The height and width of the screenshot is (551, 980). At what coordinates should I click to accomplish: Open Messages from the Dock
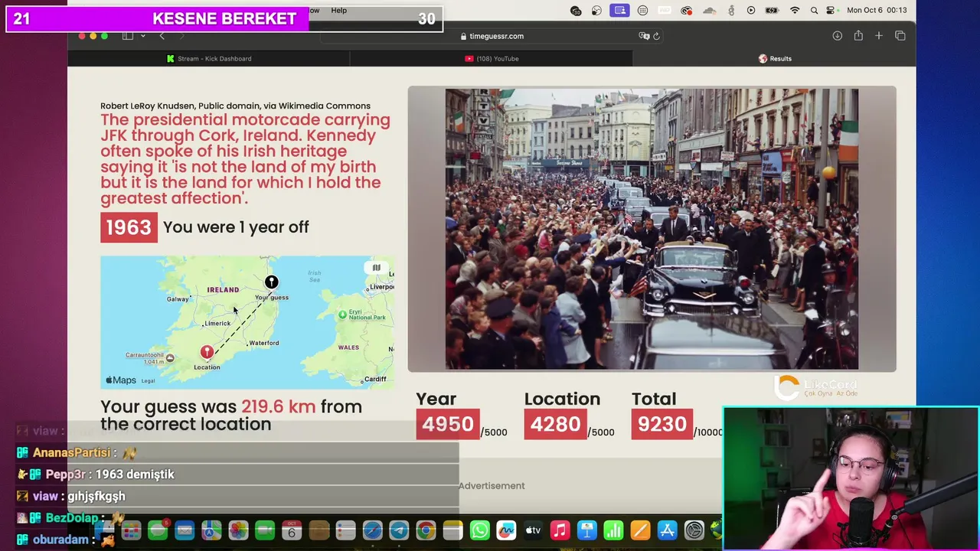(158, 530)
